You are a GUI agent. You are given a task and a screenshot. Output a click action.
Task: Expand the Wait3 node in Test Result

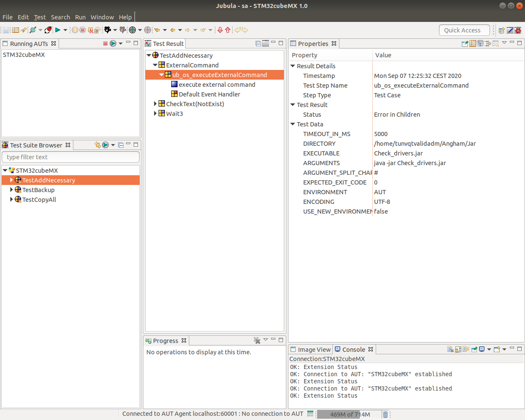coord(155,113)
